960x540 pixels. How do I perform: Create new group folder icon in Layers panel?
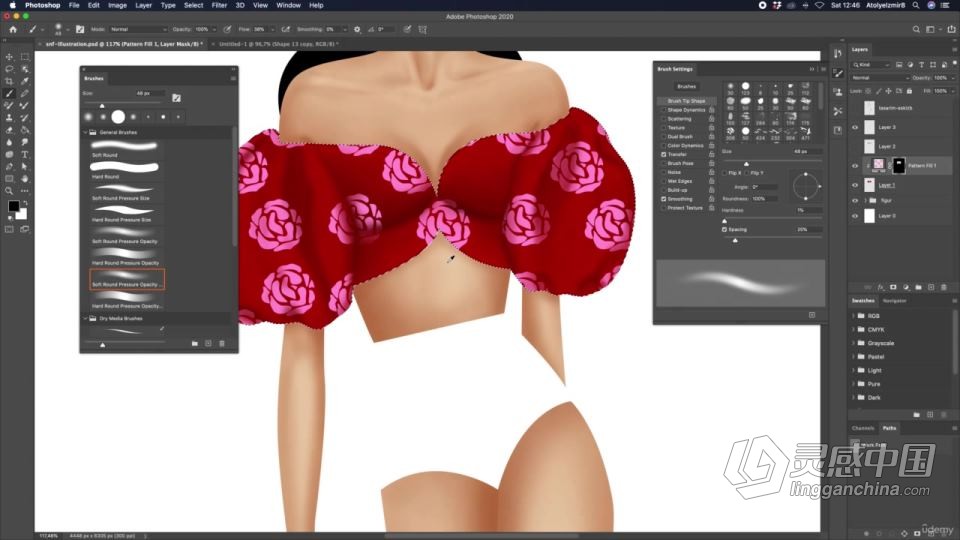click(918, 287)
